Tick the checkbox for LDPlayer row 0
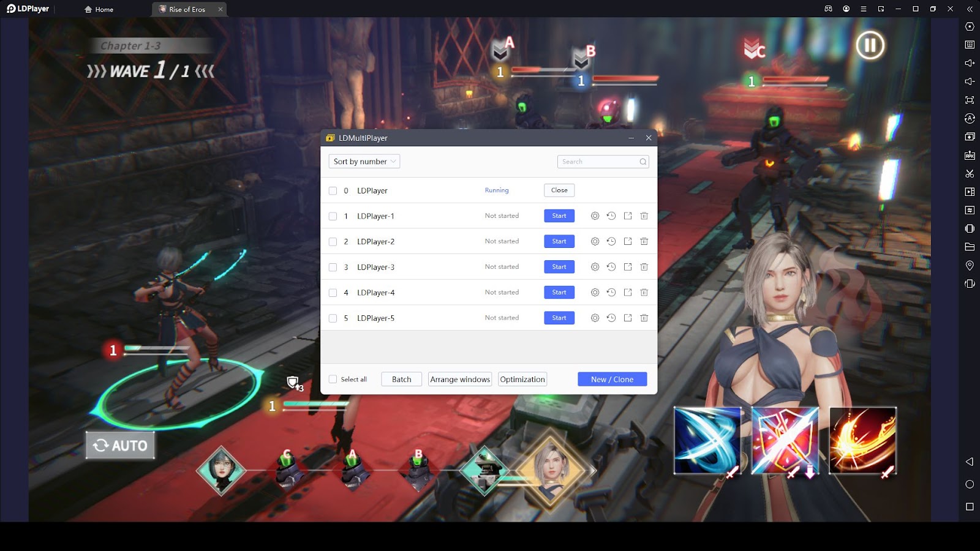The width and height of the screenshot is (980, 551). pyautogui.click(x=333, y=190)
